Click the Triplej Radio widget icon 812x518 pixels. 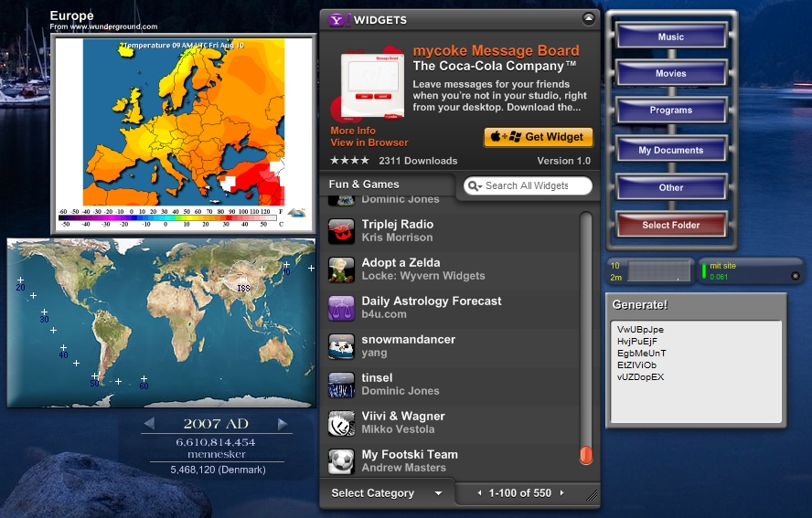click(x=341, y=231)
